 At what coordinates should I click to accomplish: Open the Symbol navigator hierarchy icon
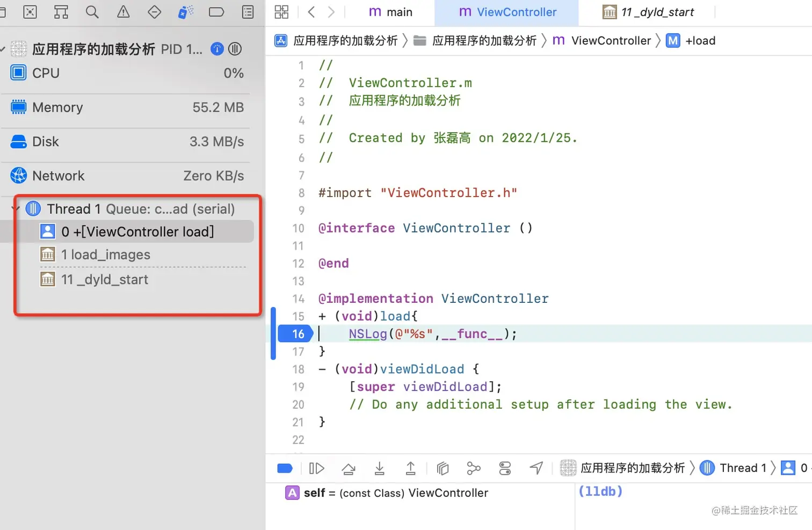(x=61, y=12)
